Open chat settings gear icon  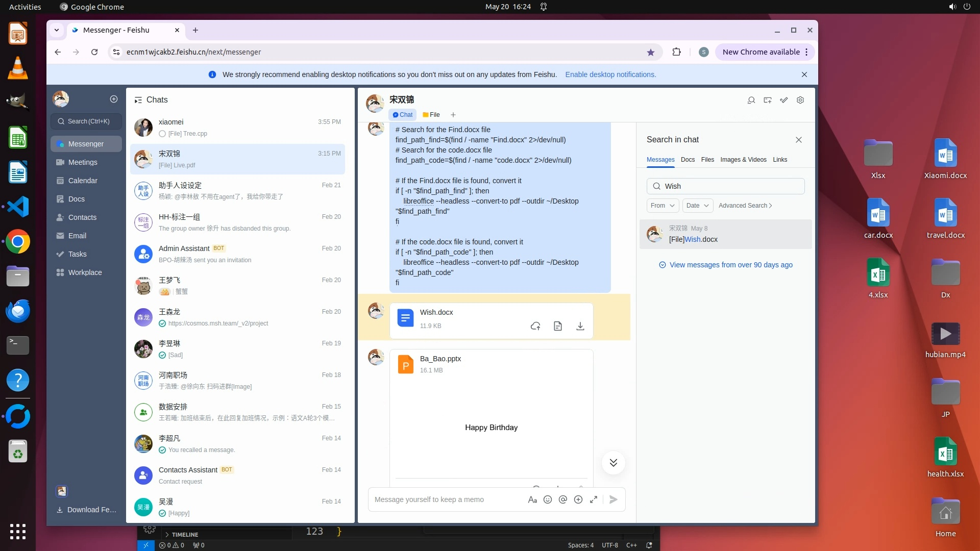click(800, 100)
